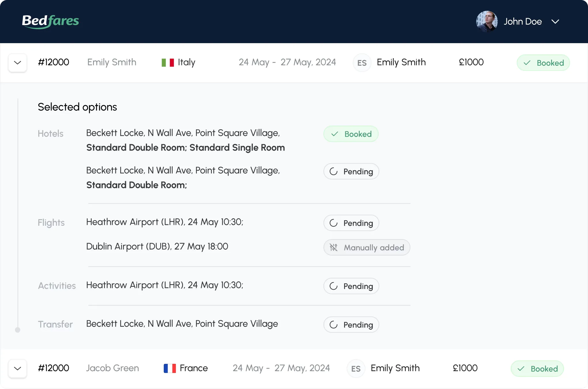The height and width of the screenshot is (389, 588).
Task: Click the Standard Double Room; Standard Single Room text
Action: click(x=185, y=147)
